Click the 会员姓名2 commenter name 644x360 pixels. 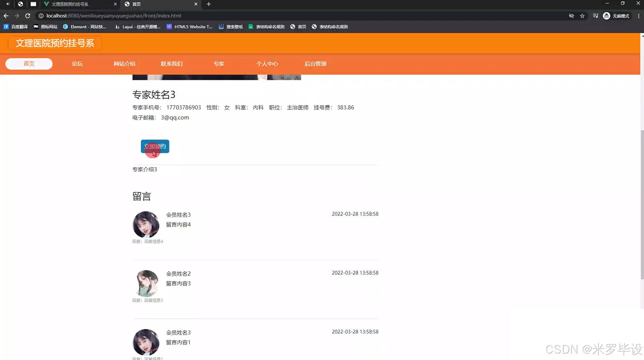point(178,274)
